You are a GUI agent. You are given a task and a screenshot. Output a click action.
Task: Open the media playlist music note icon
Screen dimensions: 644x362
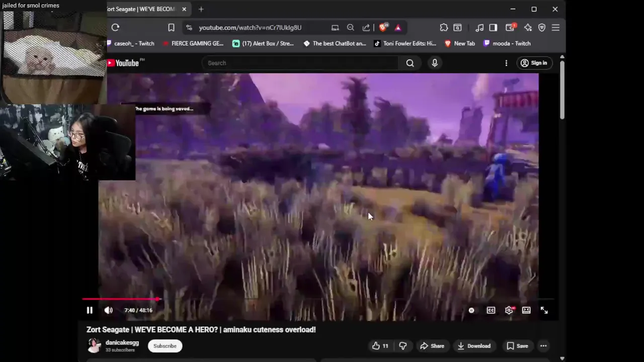coord(479,28)
